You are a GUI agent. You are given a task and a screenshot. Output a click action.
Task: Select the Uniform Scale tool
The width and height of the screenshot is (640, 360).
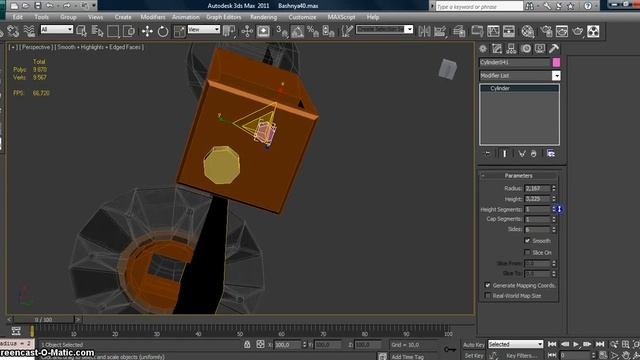click(179, 31)
